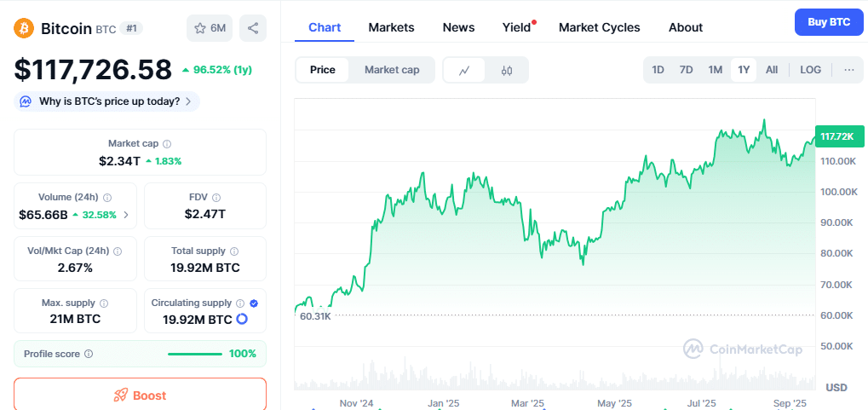
Task: Click the orange Bitcoin logo icon
Action: click(x=24, y=28)
